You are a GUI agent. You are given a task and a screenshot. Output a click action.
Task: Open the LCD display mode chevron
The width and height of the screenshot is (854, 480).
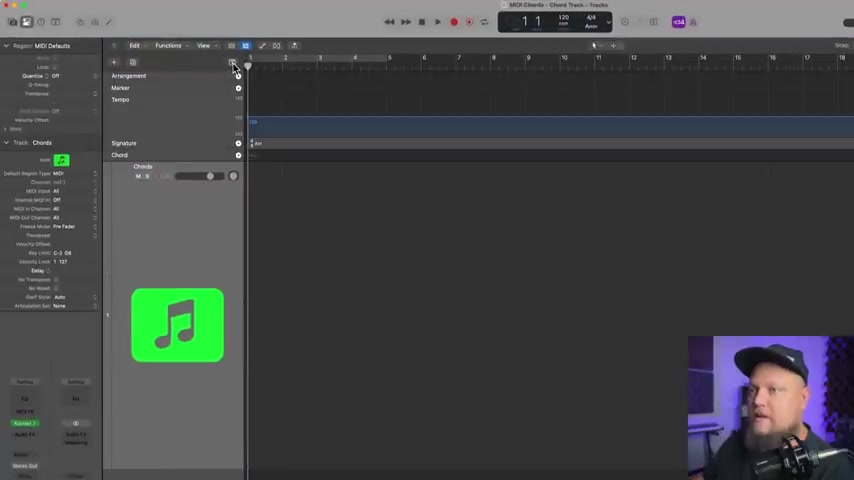coord(608,22)
